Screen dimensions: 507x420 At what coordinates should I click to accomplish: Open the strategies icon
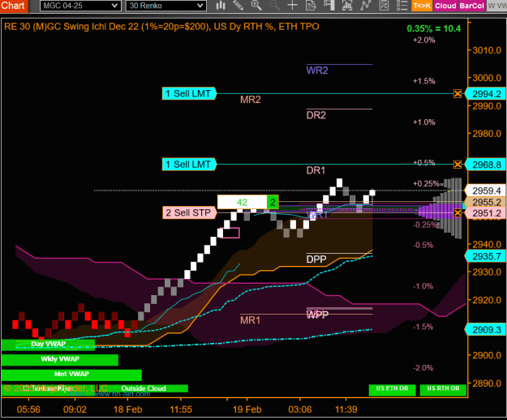point(384,6)
